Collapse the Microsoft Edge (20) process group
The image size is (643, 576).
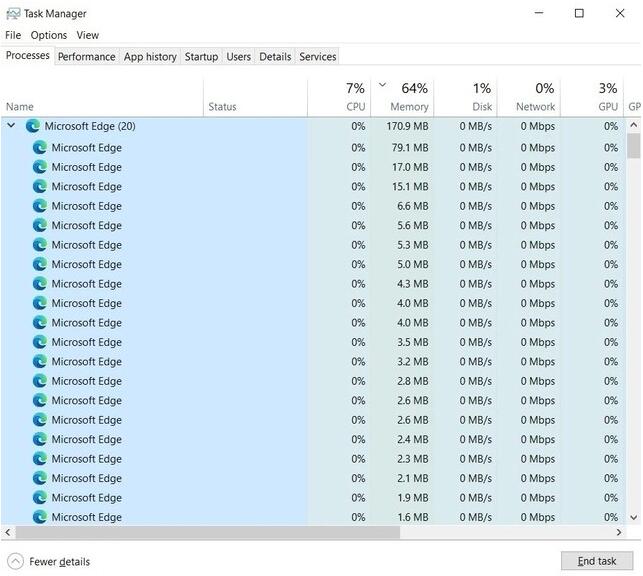pyautogui.click(x=11, y=125)
